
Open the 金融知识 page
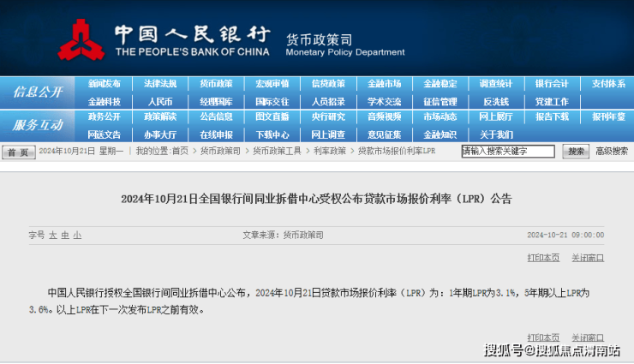tap(440, 134)
